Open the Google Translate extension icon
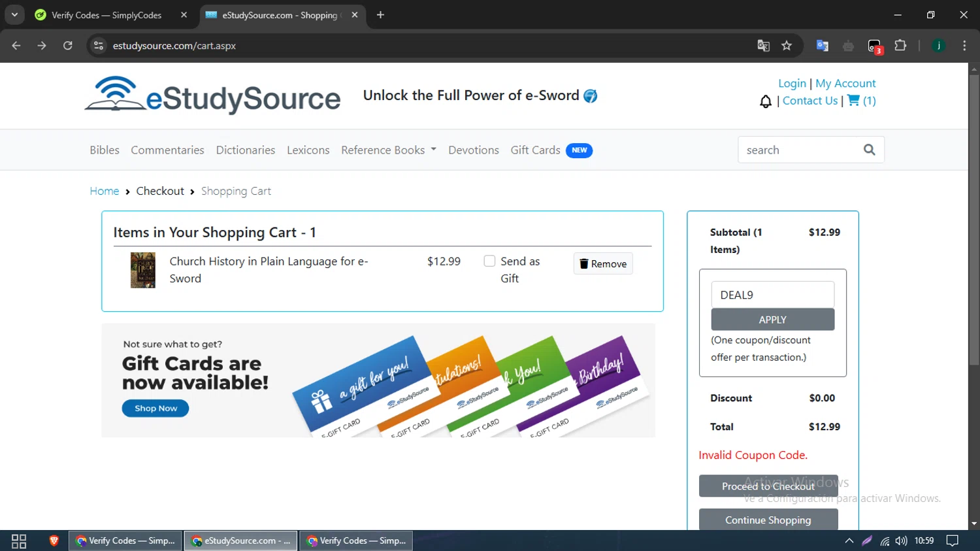980x551 pixels. coord(823,46)
